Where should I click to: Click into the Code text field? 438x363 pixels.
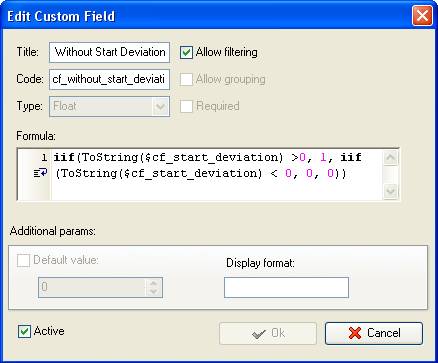coord(109,79)
